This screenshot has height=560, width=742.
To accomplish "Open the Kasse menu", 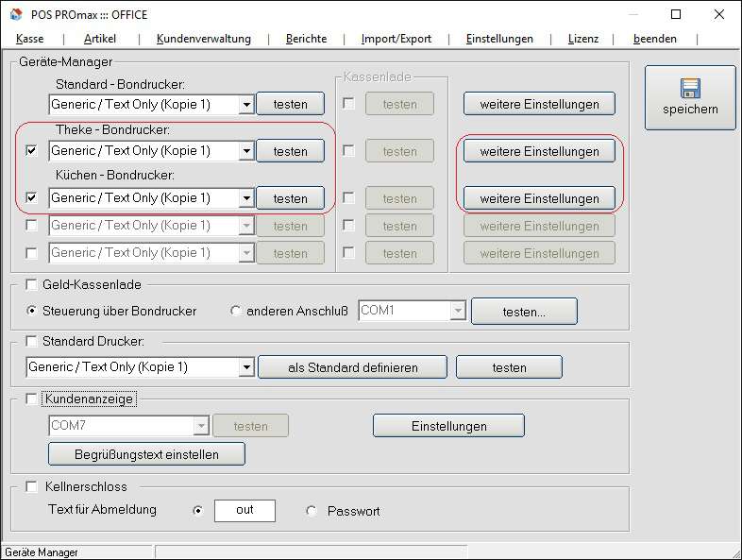I will coord(30,39).
